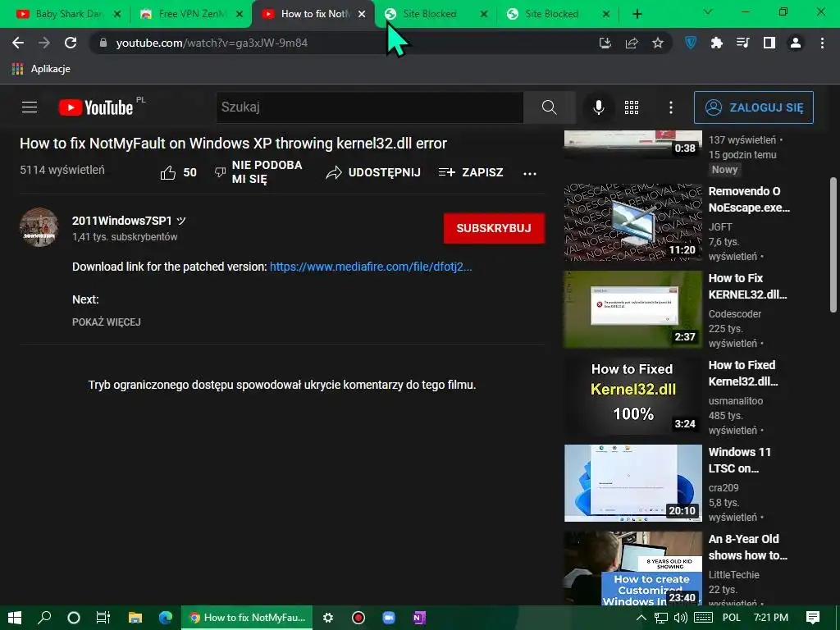Toggle the Chrome side panel icon

(769, 43)
